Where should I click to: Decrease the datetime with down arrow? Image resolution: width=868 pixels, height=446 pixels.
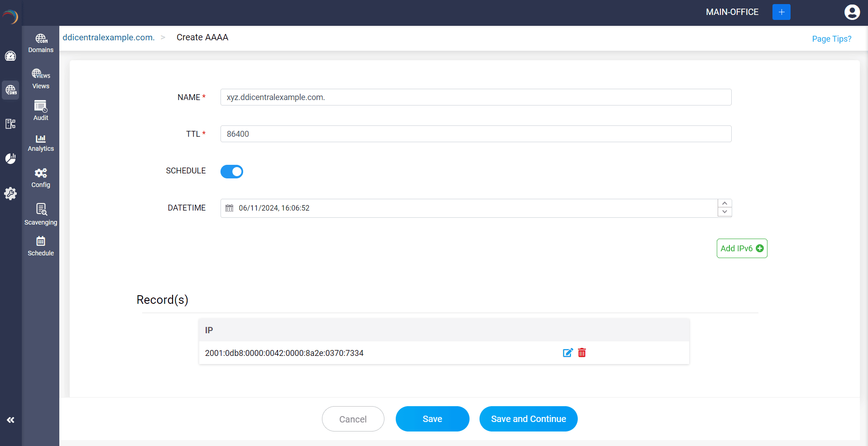click(725, 212)
